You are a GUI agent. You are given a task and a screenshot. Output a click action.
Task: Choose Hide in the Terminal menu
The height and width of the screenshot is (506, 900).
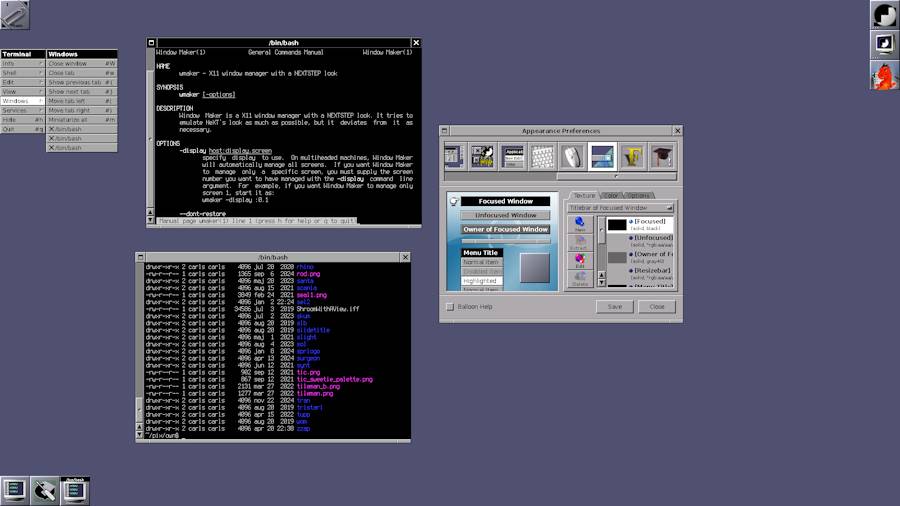point(22,119)
